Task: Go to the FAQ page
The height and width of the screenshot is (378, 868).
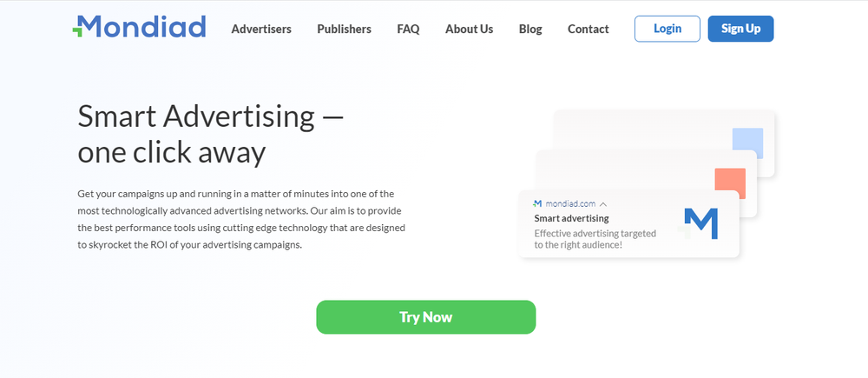Action: pyautogui.click(x=408, y=29)
